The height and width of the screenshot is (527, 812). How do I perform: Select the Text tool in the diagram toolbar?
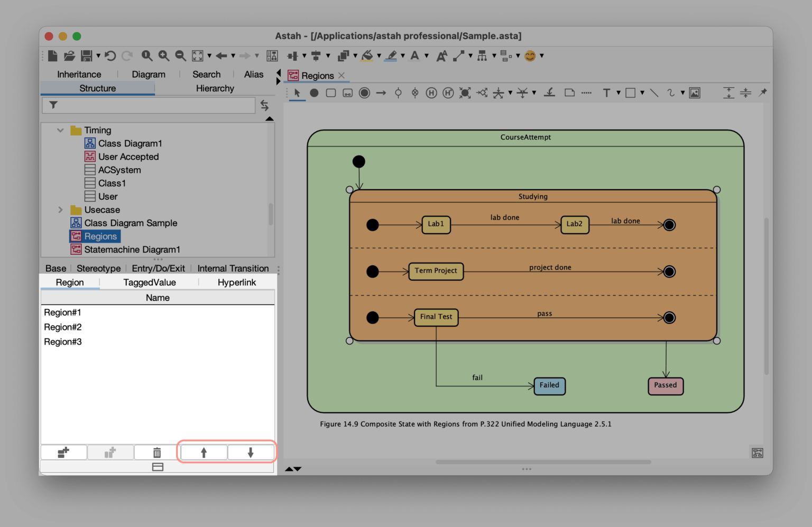606,93
